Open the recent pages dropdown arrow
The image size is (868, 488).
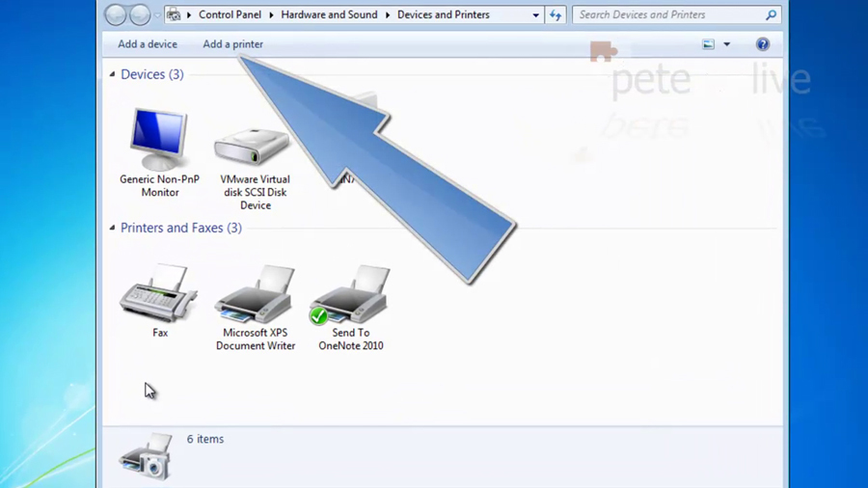click(157, 15)
